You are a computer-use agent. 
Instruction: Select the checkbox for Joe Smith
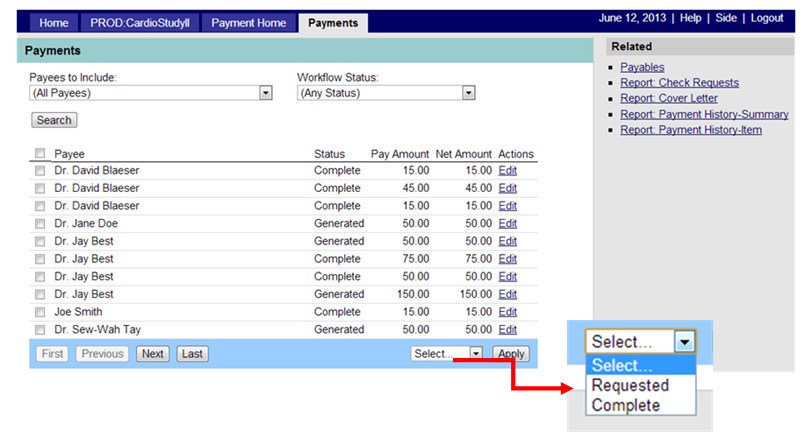(40, 312)
